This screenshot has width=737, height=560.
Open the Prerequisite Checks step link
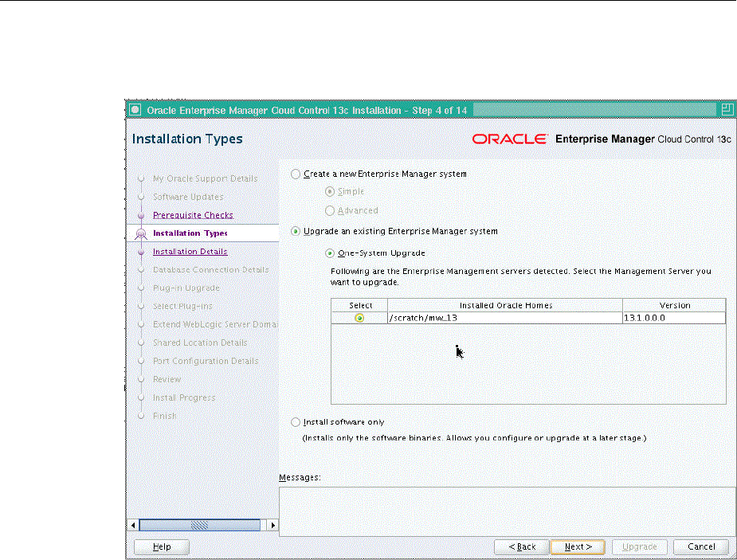(193, 215)
